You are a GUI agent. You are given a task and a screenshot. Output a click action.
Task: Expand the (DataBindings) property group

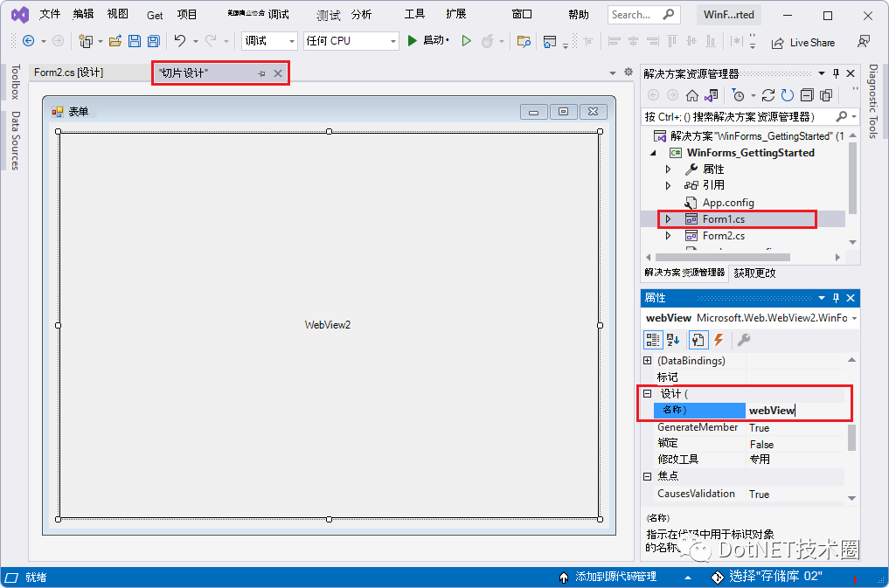(648, 361)
